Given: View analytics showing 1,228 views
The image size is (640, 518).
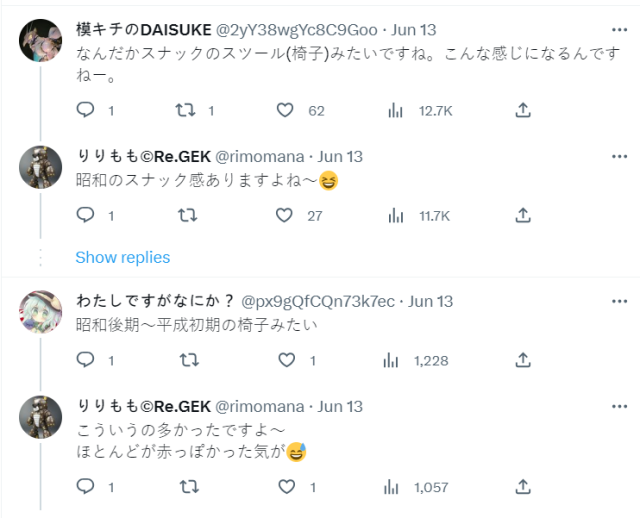Looking at the screenshot, I should (x=395, y=361).
